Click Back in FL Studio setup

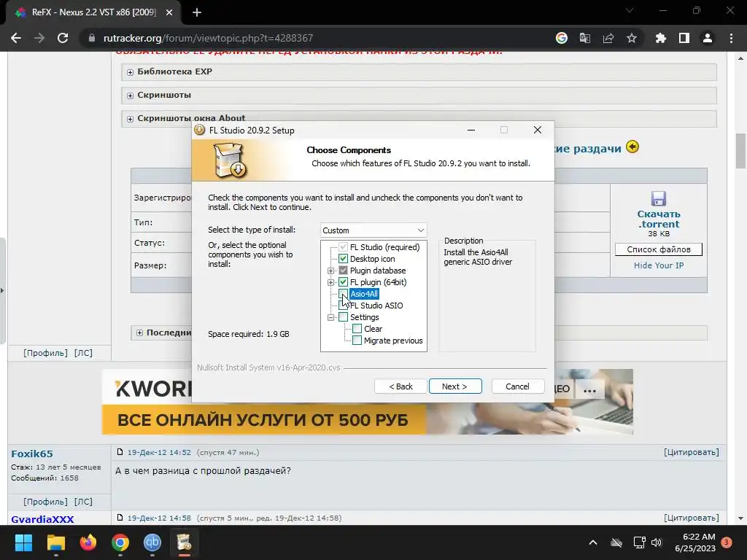pos(400,386)
